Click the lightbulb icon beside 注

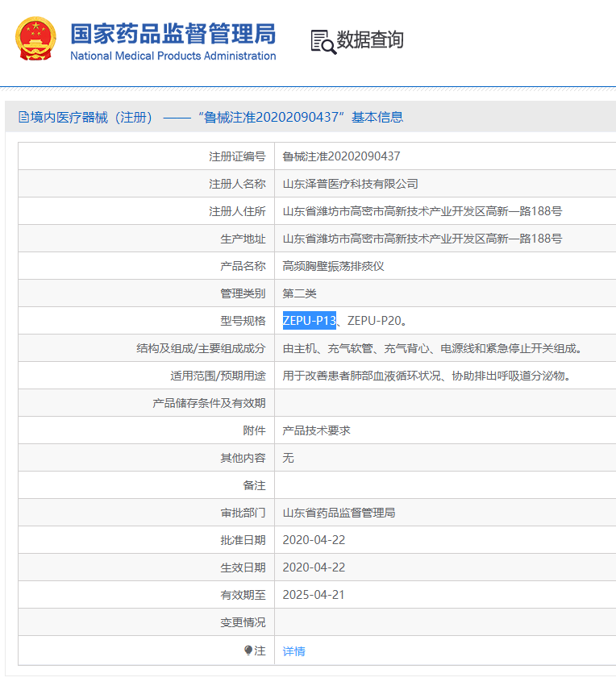tap(248, 651)
